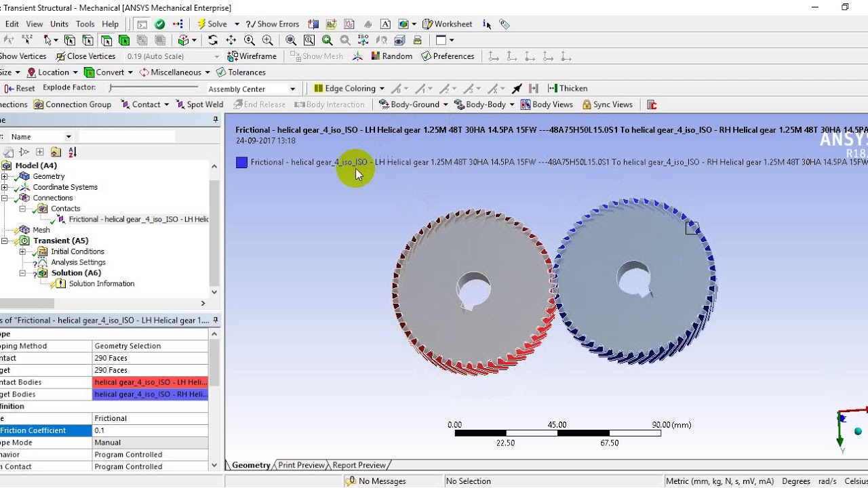Toggle the outline pin icon

pyautogui.click(x=216, y=119)
